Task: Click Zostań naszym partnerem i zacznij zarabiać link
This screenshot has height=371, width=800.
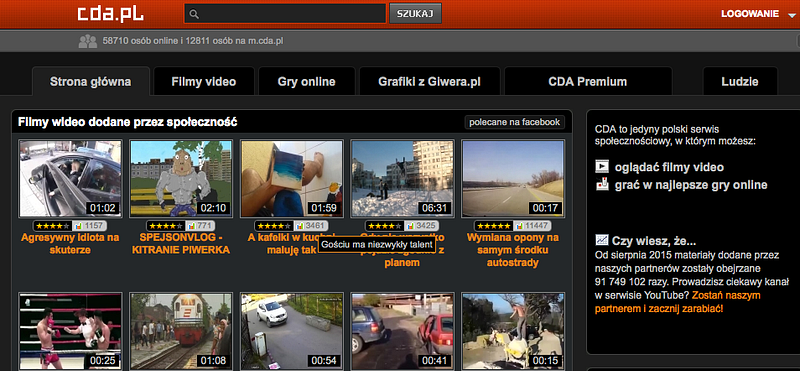Action: click(x=678, y=302)
